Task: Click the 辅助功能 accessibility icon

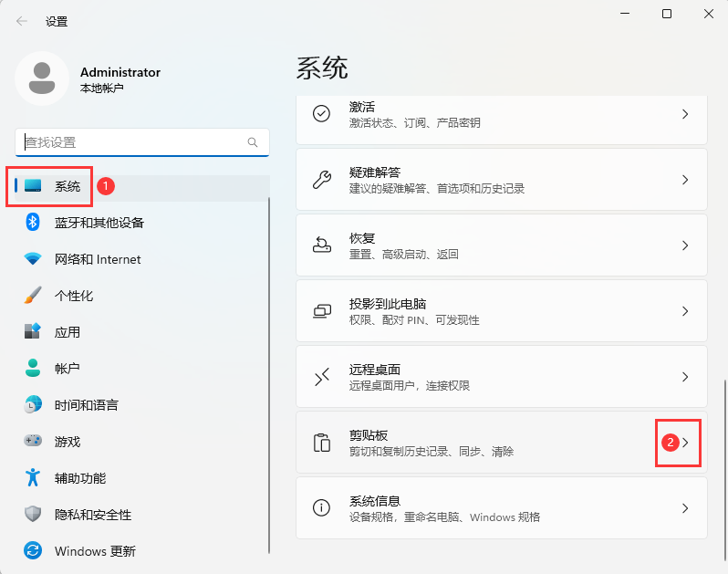Action: 33,477
